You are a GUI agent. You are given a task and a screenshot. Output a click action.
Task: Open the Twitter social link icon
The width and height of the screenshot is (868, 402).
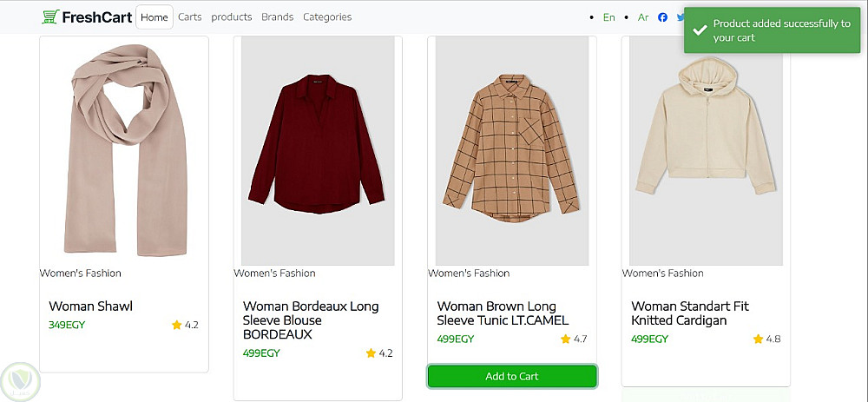point(681,17)
